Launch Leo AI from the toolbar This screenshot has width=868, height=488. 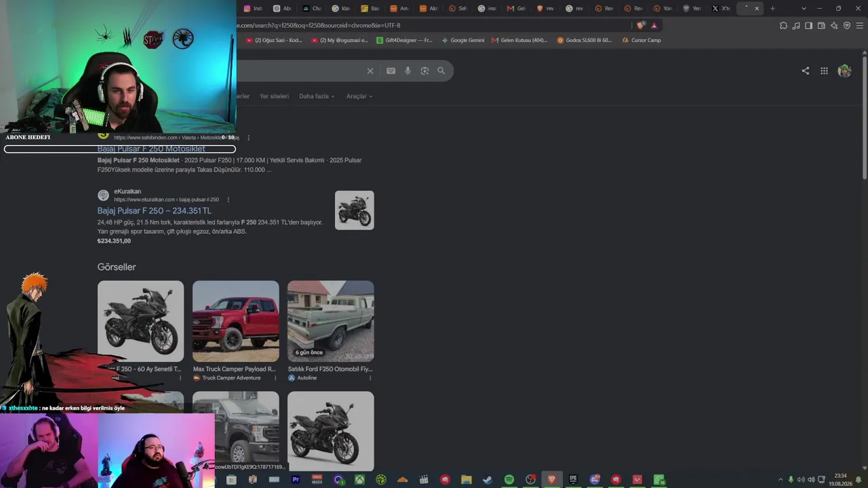834,26
